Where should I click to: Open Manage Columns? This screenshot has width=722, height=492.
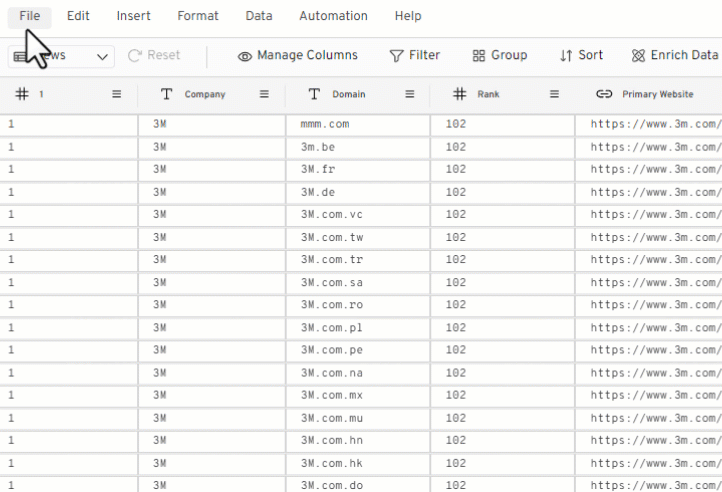[x=297, y=55]
